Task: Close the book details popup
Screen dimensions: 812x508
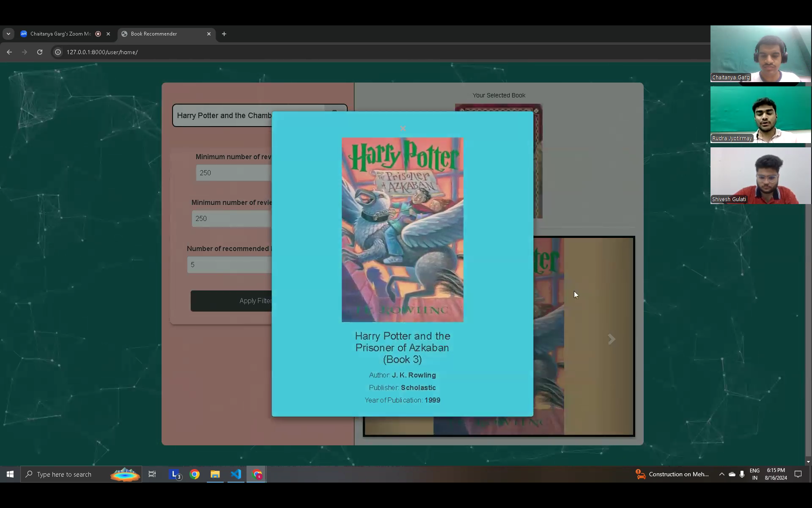Action: (403, 128)
